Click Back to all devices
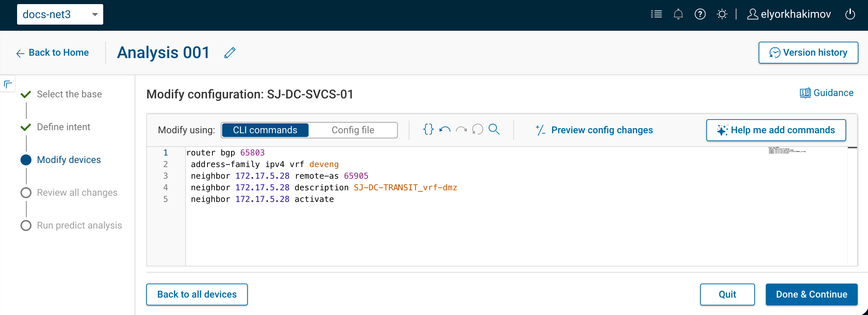This screenshot has height=315, width=868. (x=197, y=295)
